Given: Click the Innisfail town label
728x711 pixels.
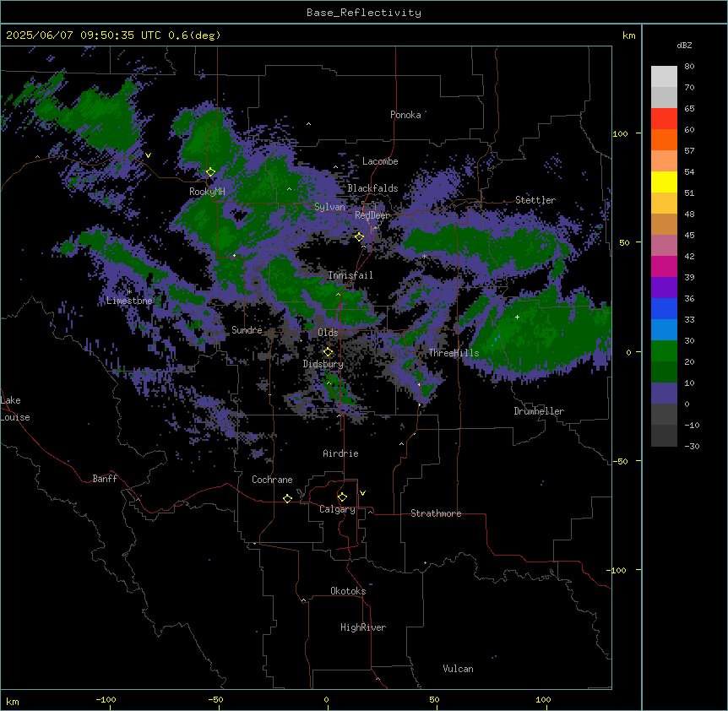Looking at the screenshot, I should pyautogui.click(x=350, y=275).
